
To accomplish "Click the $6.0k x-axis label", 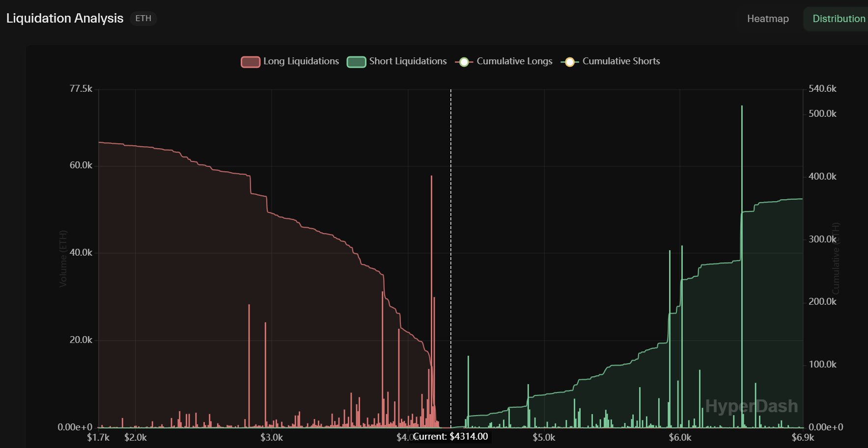I will click(680, 438).
